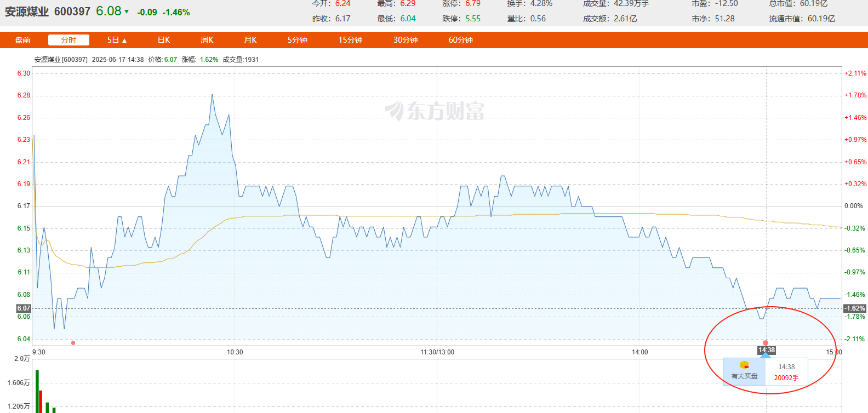Click the 跌停 value 5.55
This screenshot has height=413, width=868.
tap(473, 19)
